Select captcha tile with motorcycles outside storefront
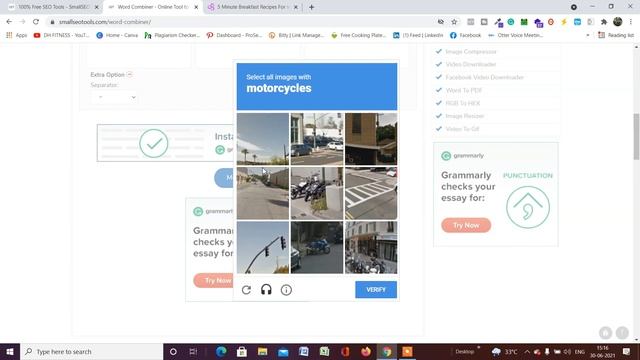Viewport: 640px width, 360px height. [371, 247]
